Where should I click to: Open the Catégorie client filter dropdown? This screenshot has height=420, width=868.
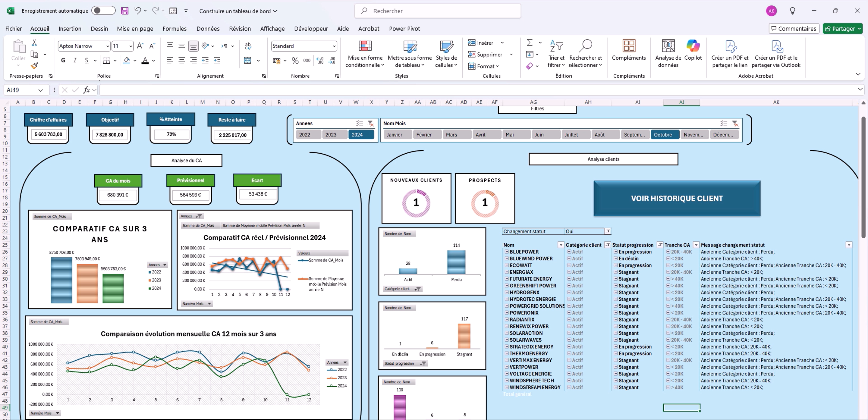[x=607, y=245]
